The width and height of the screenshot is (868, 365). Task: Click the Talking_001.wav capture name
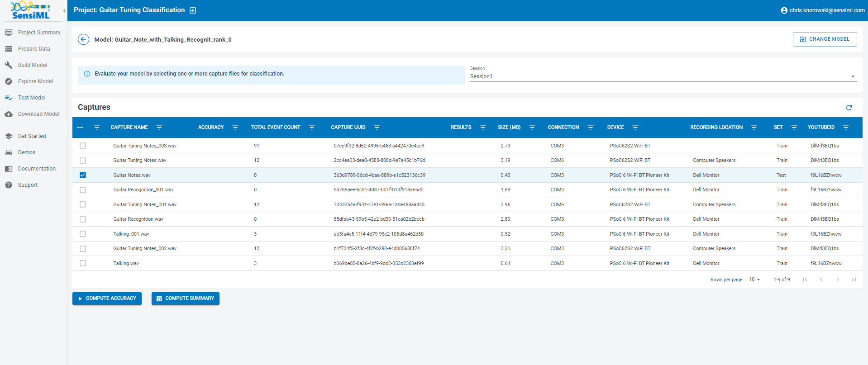tap(131, 234)
